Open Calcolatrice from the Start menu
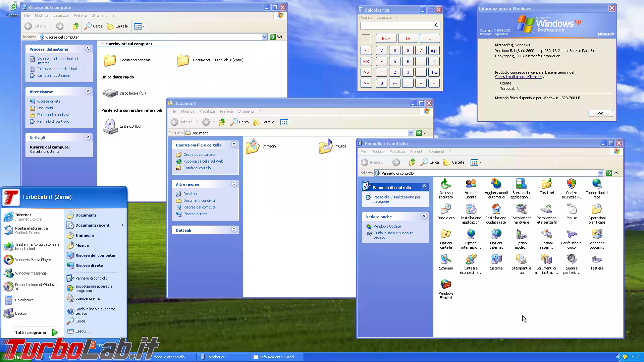The width and height of the screenshot is (644, 362). (24, 300)
